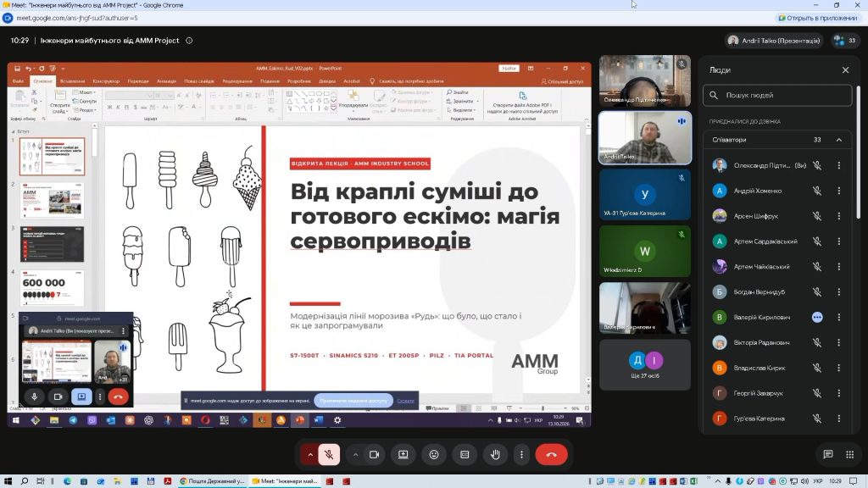Open options menu for Арсен Шифрук

click(x=838, y=216)
